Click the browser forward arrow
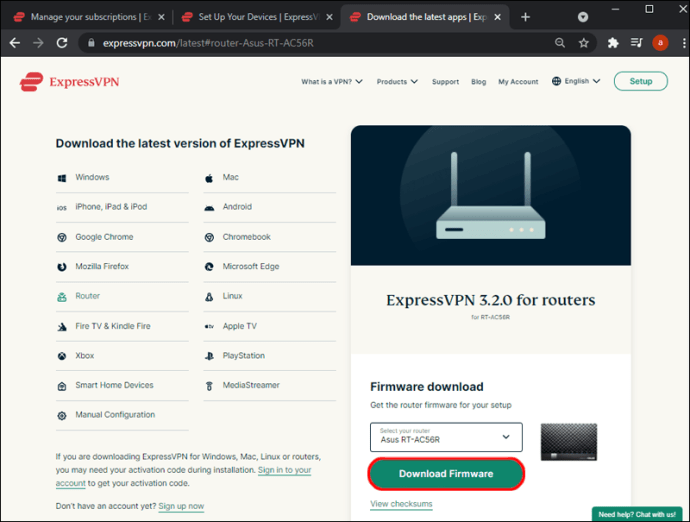 point(38,43)
